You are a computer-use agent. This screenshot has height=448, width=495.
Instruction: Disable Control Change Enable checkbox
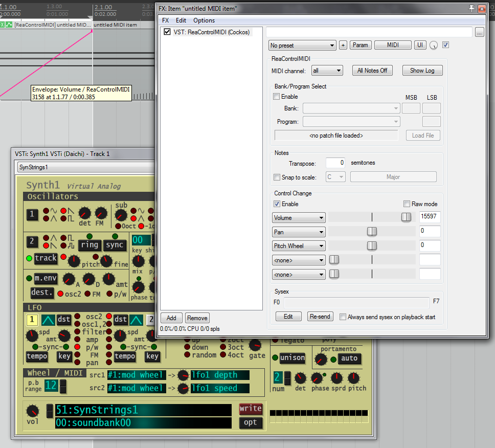277,204
